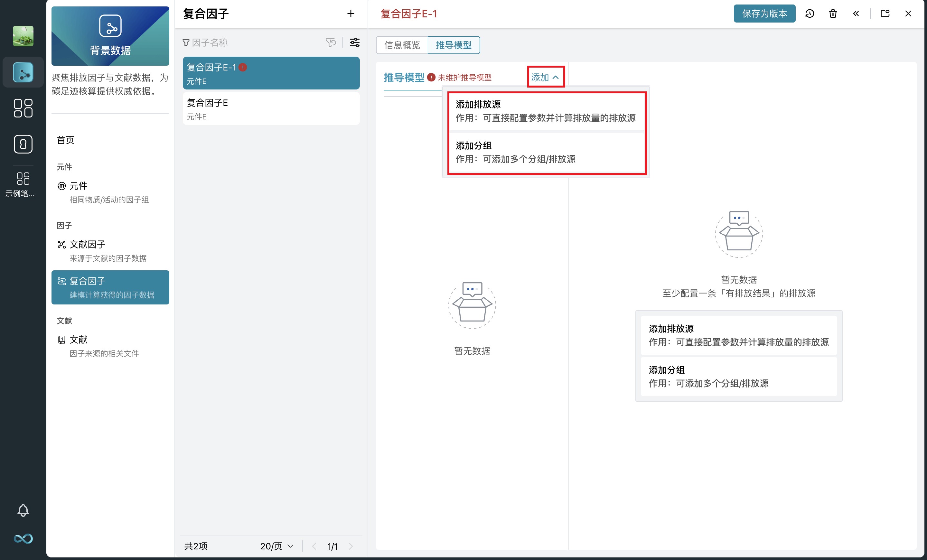Open the 20/页 page size dropdown
The image size is (927, 560).
276,546
